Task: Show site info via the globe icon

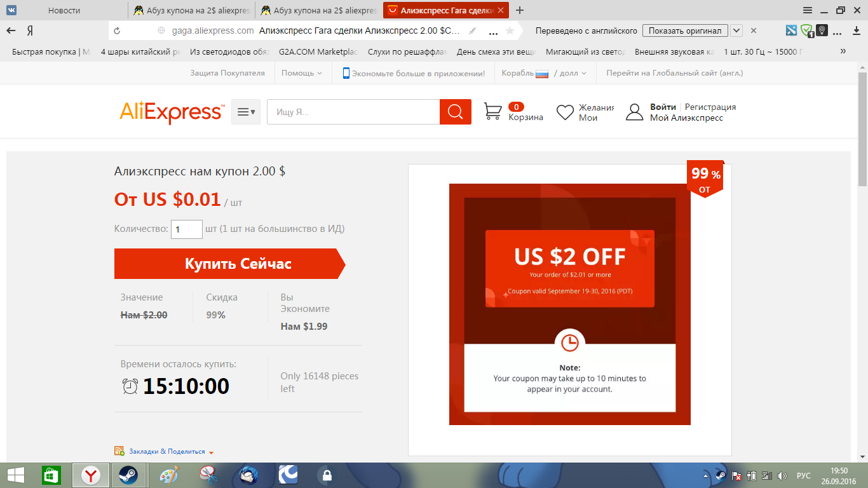Action: [161, 30]
